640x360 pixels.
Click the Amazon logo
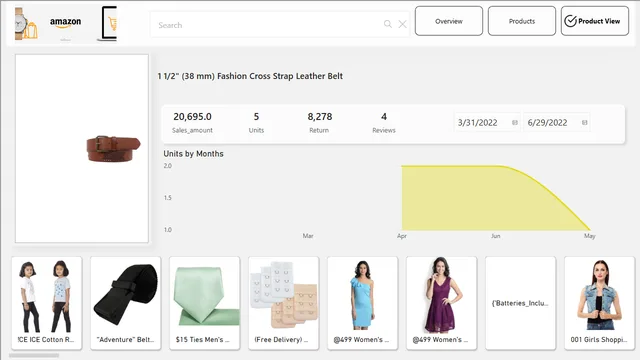coord(65,22)
